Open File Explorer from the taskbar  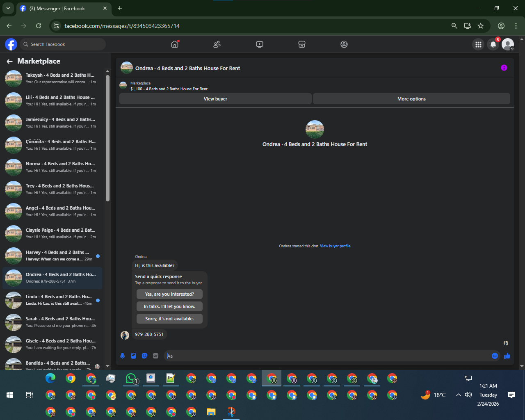(211, 411)
